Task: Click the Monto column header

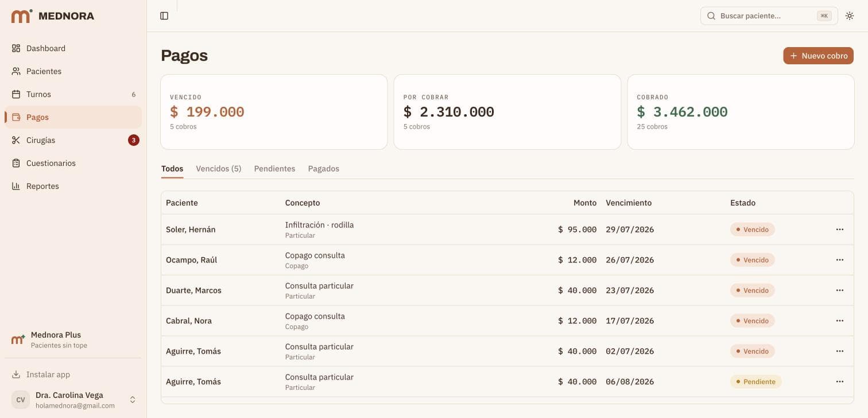Action: tap(585, 203)
